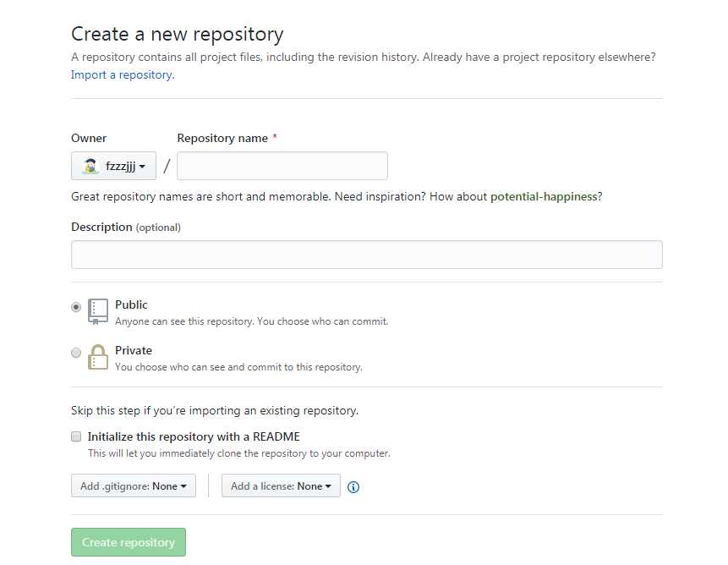Click the Create repository button
Screen dimensions: 728x565
(x=129, y=542)
